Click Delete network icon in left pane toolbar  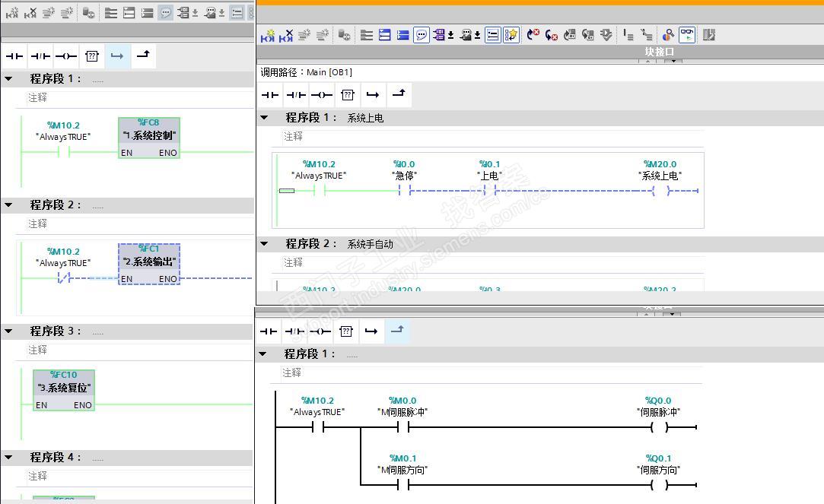(x=30, y=13)
